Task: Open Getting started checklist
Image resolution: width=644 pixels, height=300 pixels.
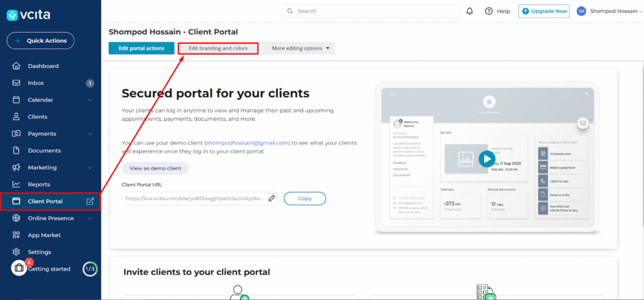Action: [x=49, y=269]
